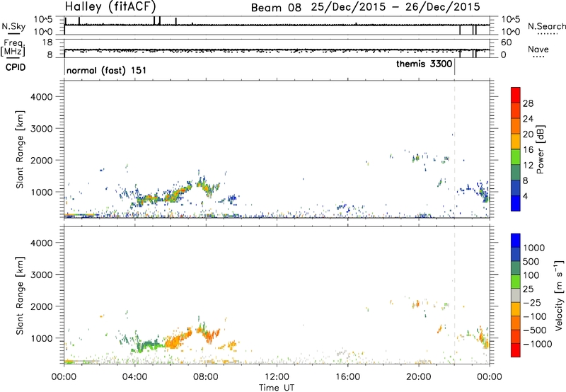566x392 pixels.
Task: Click the dashed CPID change line in the power panel
Action: 454,149
